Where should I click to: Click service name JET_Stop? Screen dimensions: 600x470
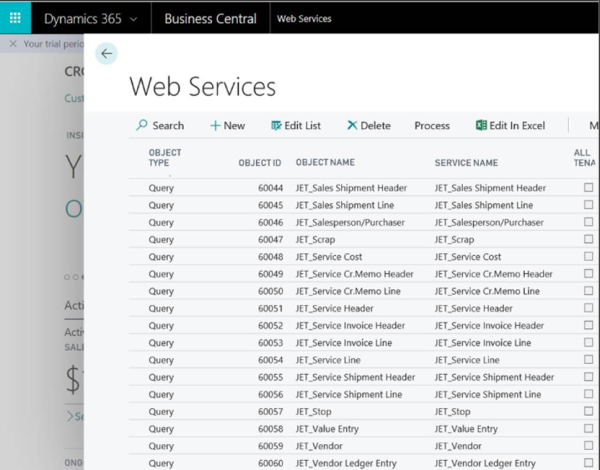452,412
